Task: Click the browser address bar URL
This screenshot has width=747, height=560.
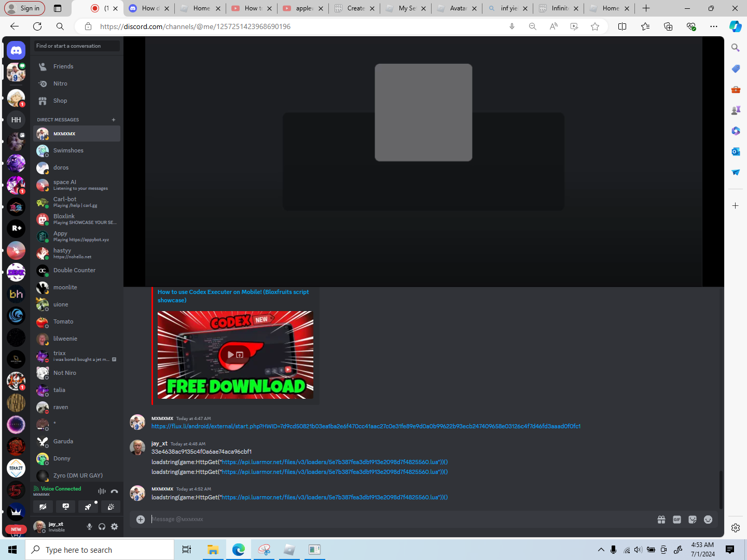Action: tap(195, 26)
